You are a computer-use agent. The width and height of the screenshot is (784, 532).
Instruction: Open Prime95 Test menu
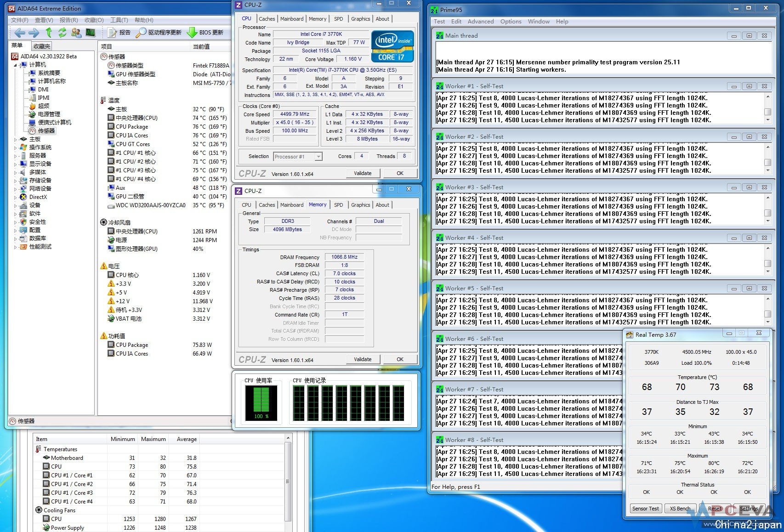pyautogui.click(x=439, y=22)
